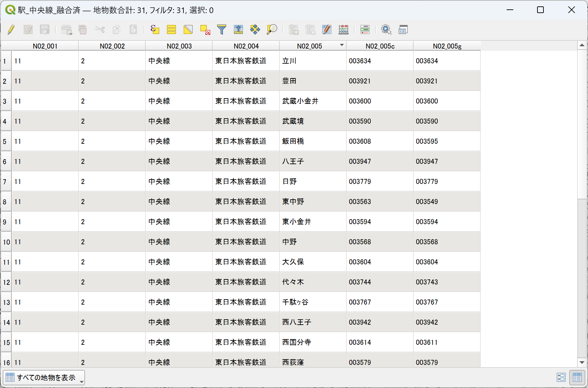588x388 pixels.
Task: Click the 東中野 cell
Action: click(313, 201)
